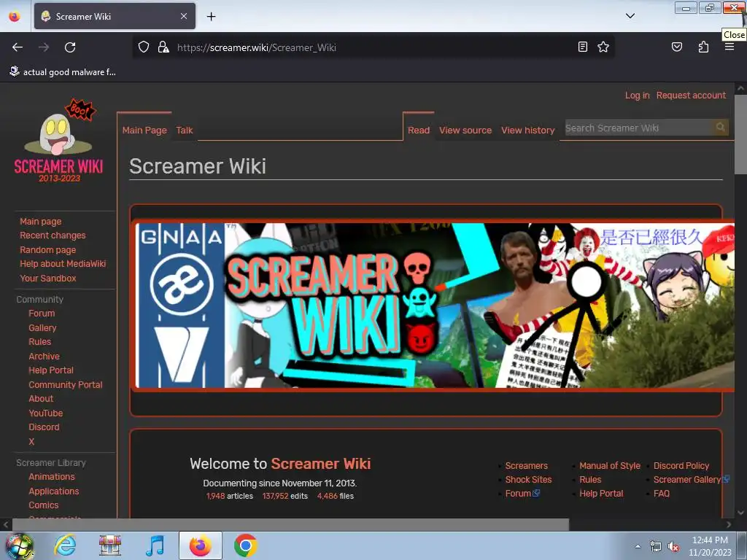Open the Animations library link
This screenshot has width=747, height=560.
(x=52, y=477)
